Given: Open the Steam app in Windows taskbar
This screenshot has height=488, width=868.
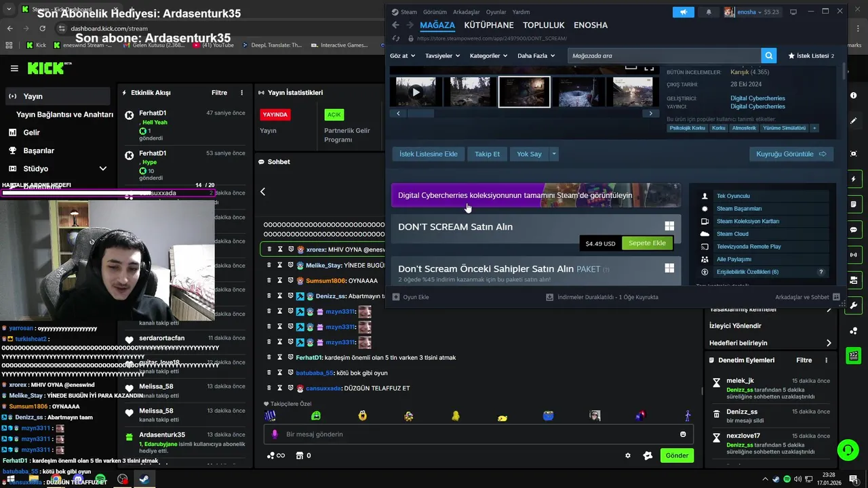Looking at the screenshot, I should coord(144,479).
